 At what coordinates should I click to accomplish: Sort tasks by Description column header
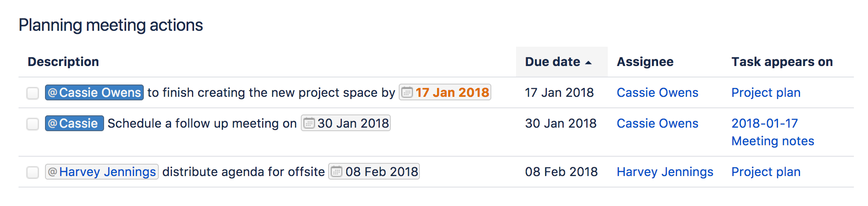(x=63, y=62)
